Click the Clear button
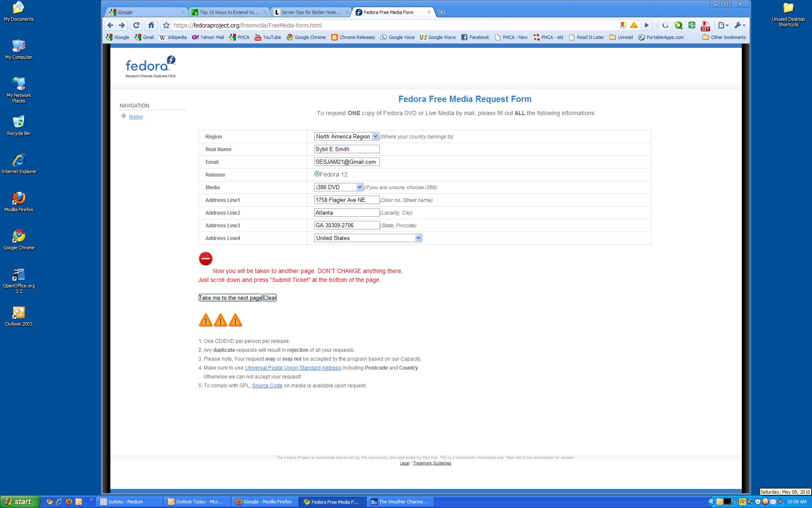Viewport: 812px width, 508px height. [x=270, y=298]
